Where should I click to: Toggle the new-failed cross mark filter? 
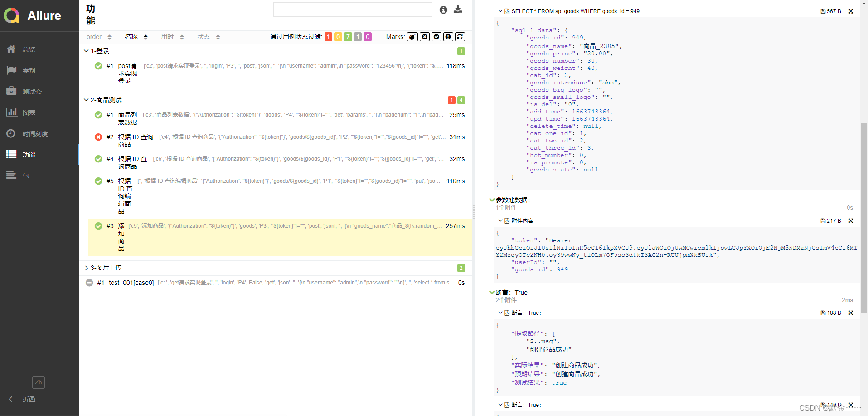tap(425, 37)
